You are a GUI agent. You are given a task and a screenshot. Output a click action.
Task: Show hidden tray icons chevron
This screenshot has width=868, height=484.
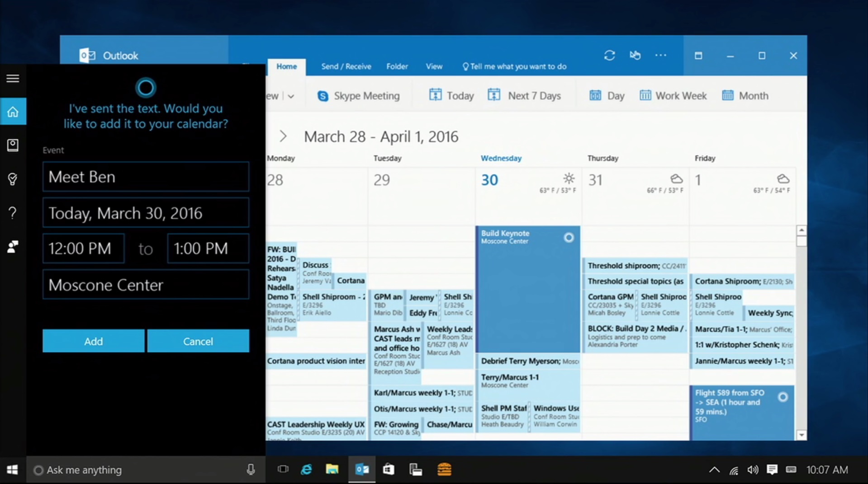tap(714, 470)
